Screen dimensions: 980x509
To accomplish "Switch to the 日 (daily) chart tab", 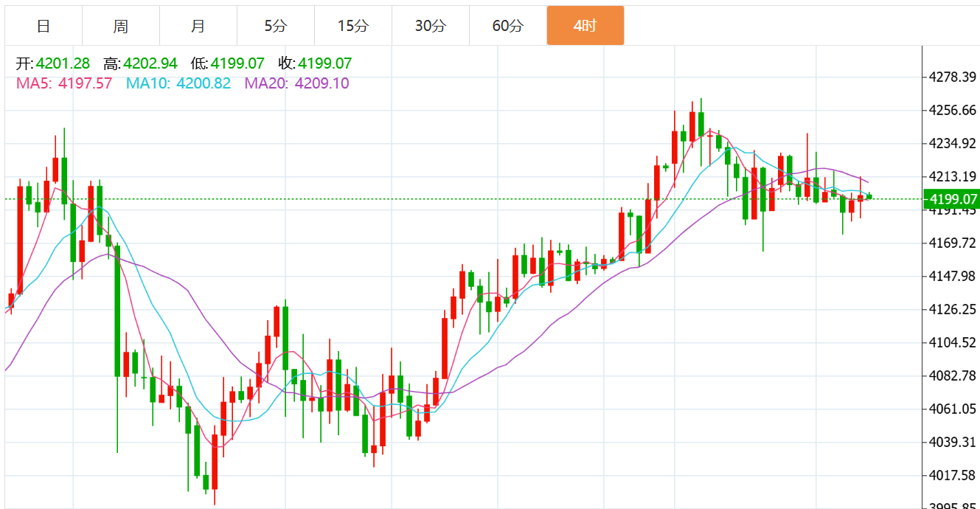I will click(x=44, y=26).
